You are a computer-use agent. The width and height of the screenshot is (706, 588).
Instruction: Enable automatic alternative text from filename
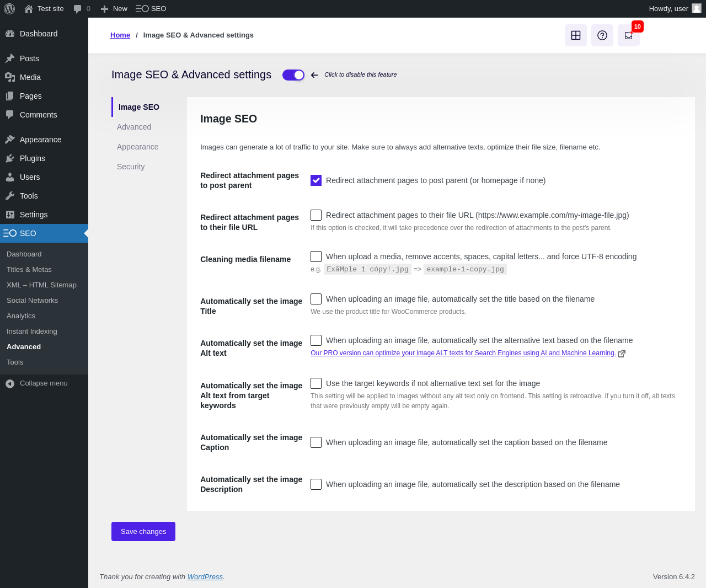(316, 340)
